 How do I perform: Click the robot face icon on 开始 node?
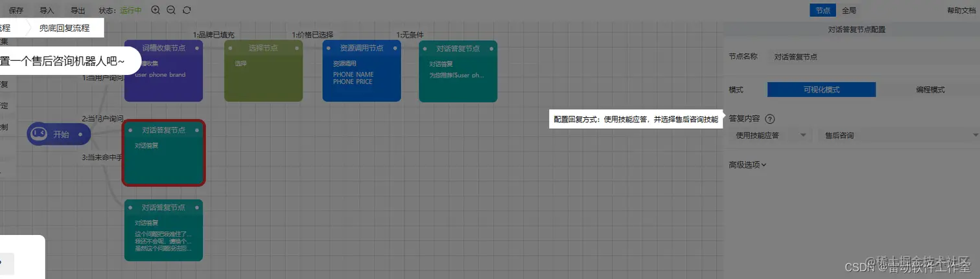click(x=38, y=134)
